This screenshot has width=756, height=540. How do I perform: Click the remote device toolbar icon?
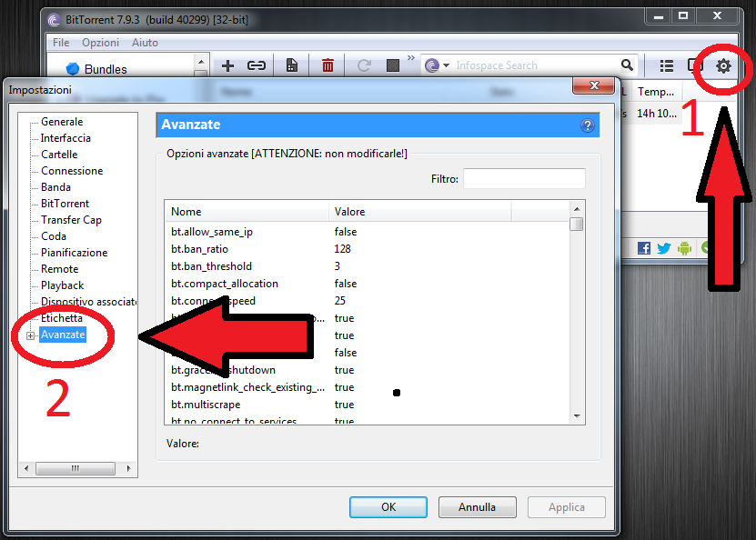pyautogui.click(x=693, y=65)
